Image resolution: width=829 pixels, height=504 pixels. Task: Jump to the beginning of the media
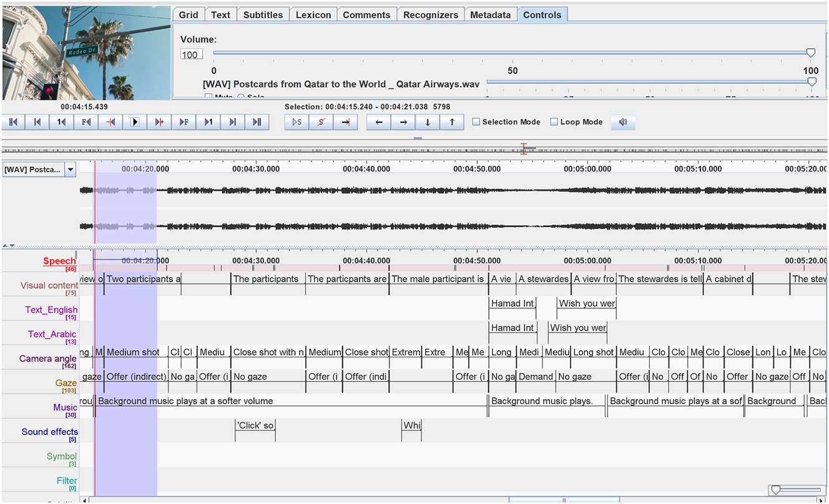pyautogui.click(x=14, y=122)
